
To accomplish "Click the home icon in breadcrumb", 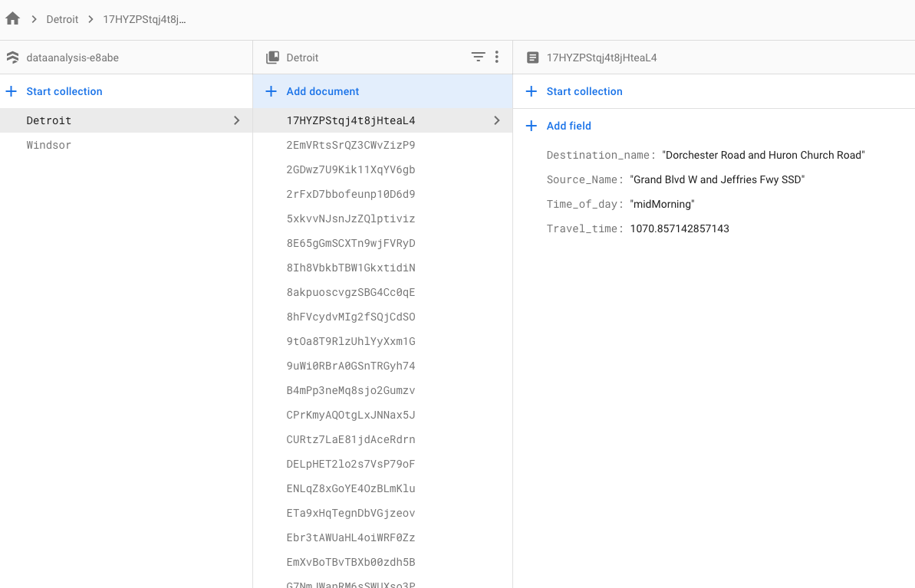I will [x=12, y=18].
